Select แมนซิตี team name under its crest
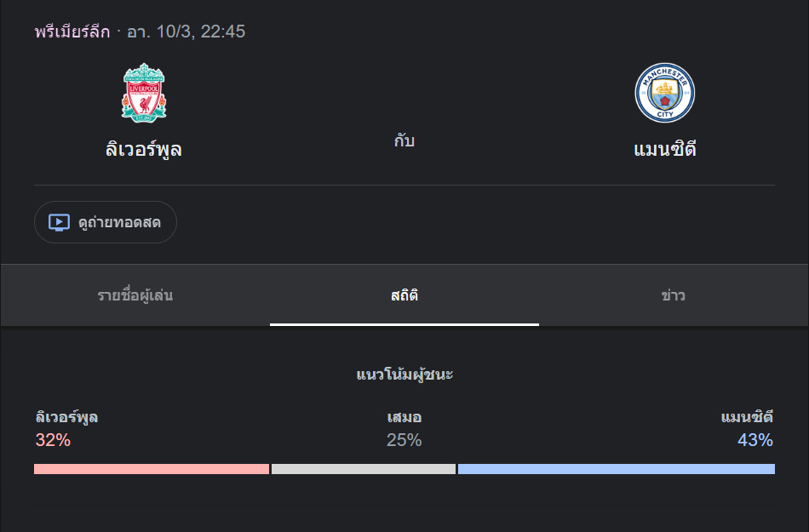 pos(665,150)
